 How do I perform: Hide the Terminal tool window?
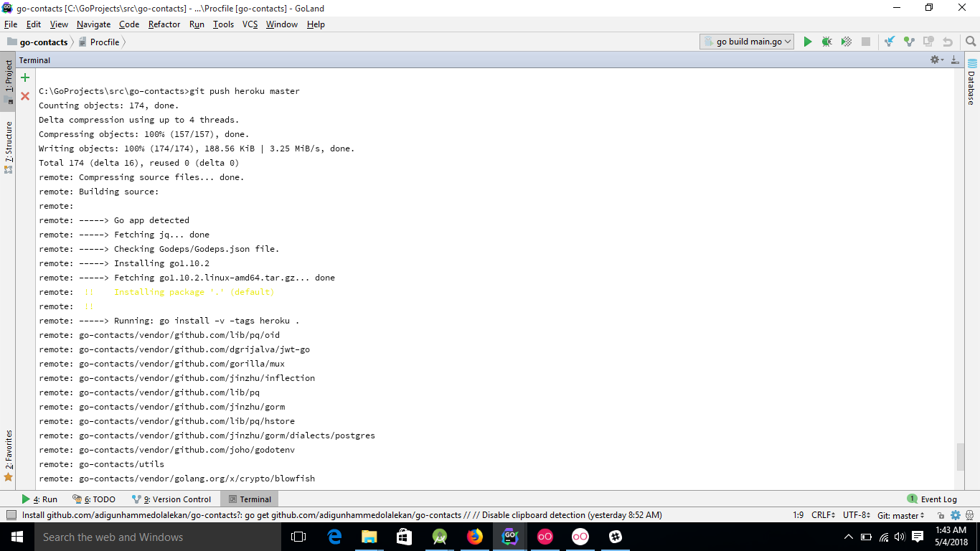pyautogui.click(x=955, y=60)
